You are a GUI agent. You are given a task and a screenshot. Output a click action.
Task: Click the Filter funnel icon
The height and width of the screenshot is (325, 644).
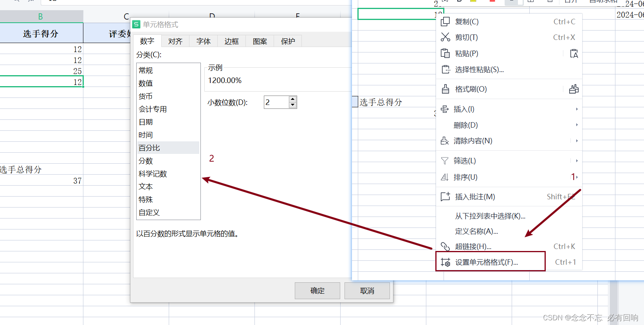click(x=445, y=161)
